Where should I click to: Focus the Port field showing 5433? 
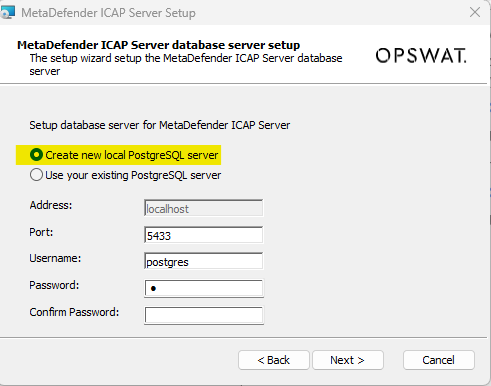pos(204,235)
